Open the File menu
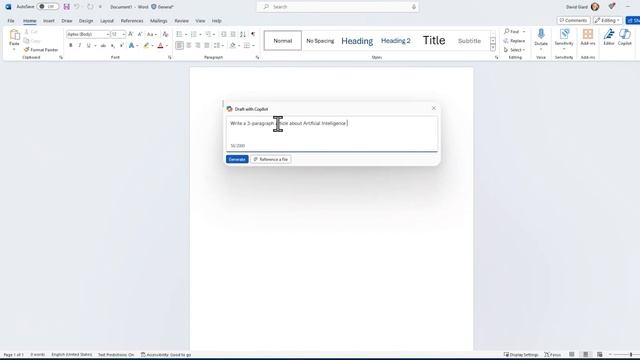Viewport: 640px width, 360px height. tap(11, 20)
